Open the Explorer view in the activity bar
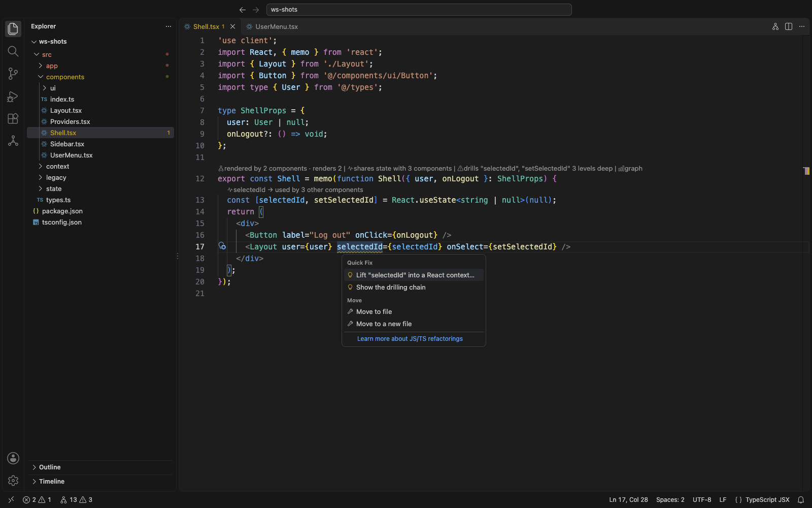 point(13,29)
